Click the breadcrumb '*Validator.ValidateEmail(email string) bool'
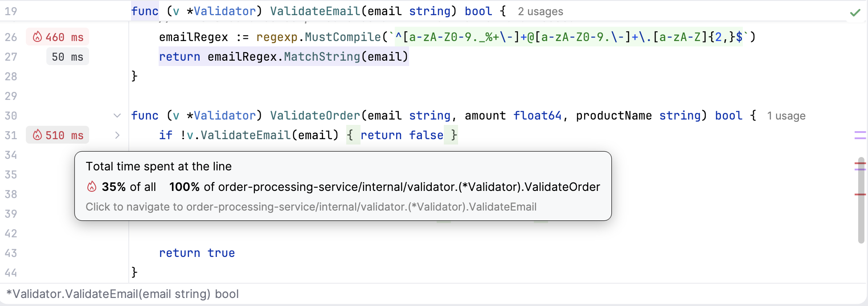 (123, 294)
